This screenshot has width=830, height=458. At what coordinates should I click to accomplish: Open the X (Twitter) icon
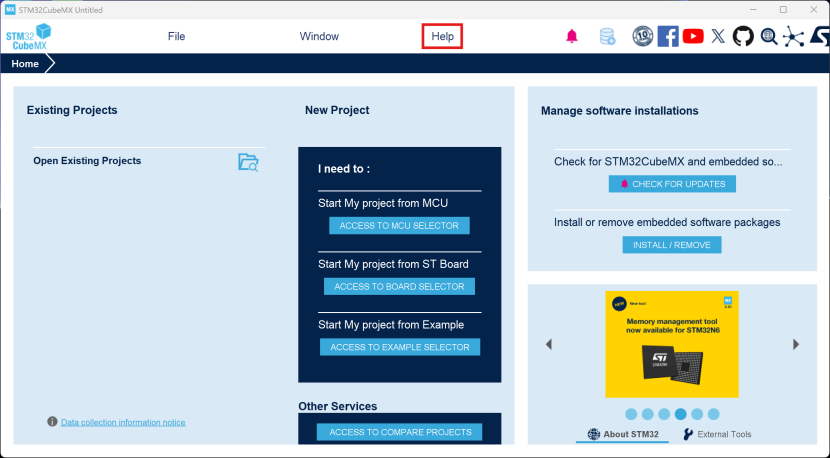pos(718,36)
